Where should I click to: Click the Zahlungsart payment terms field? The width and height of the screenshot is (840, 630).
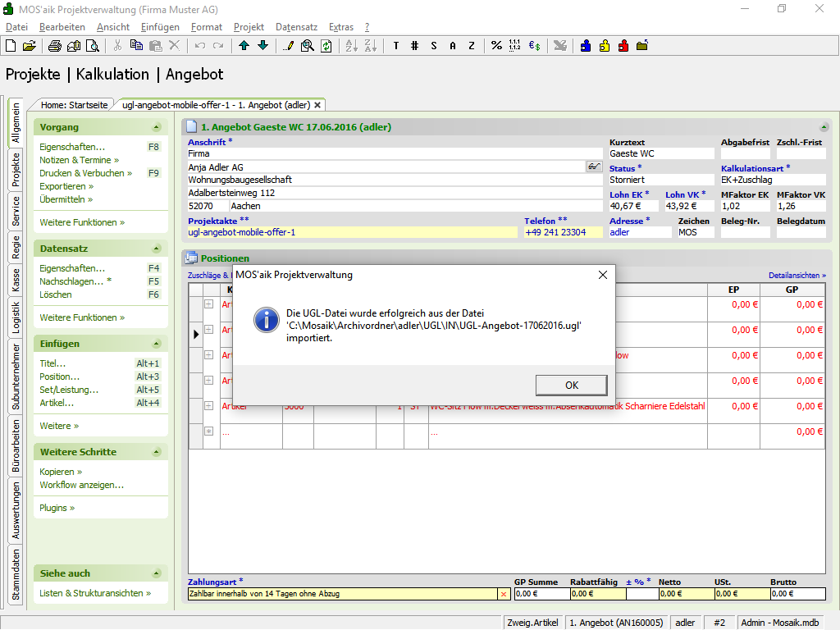pos(342,594)
